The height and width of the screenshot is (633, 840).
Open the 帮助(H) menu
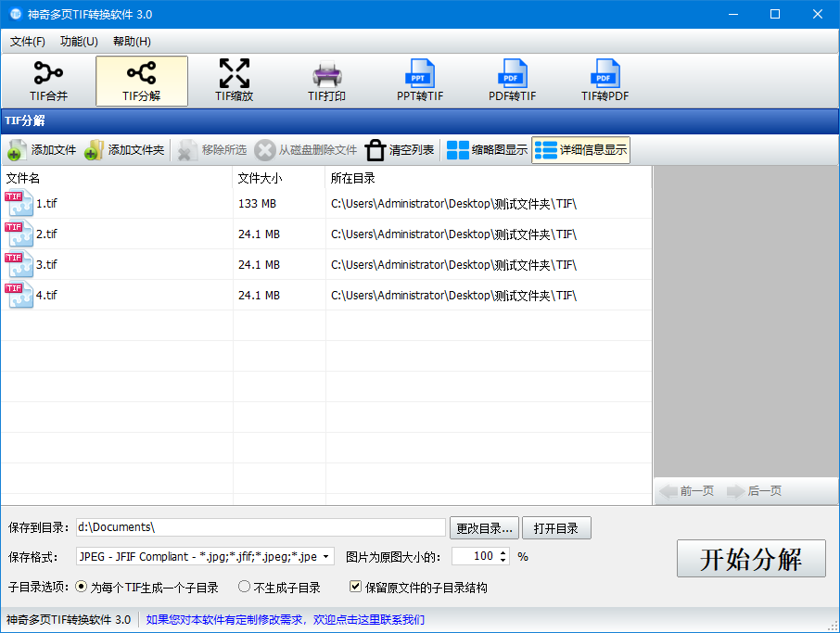coord(132,41)
